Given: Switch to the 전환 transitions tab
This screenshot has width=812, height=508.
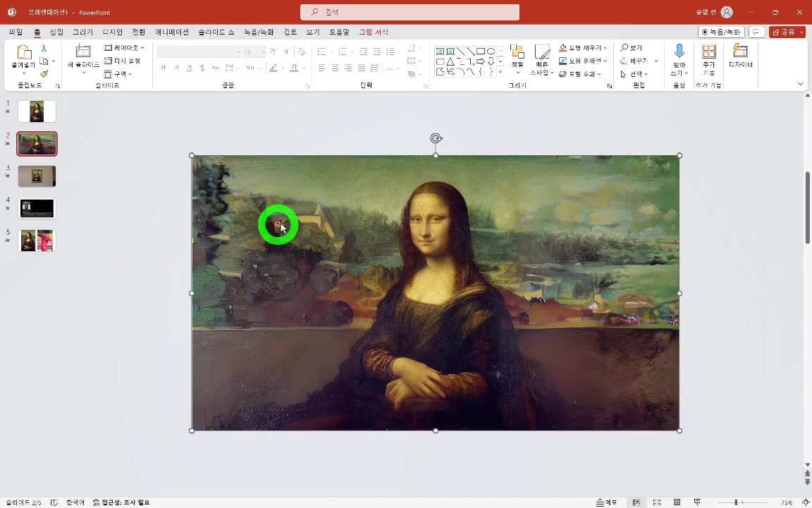Looking at the screenshot, I should [x=138, y=32].
